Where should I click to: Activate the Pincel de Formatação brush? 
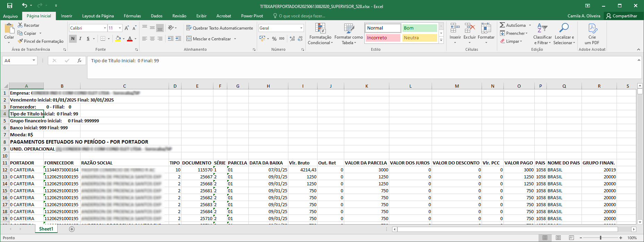pos(41,41)
